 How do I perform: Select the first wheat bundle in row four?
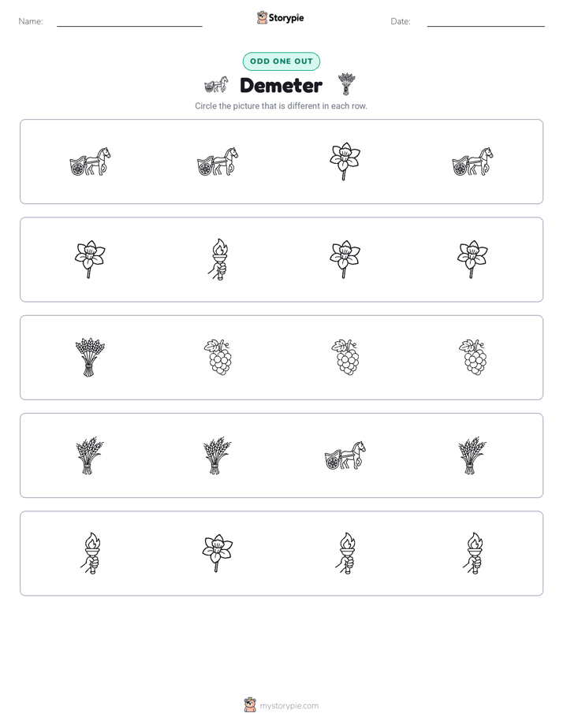pyautogui.click(x=90, y=455)
